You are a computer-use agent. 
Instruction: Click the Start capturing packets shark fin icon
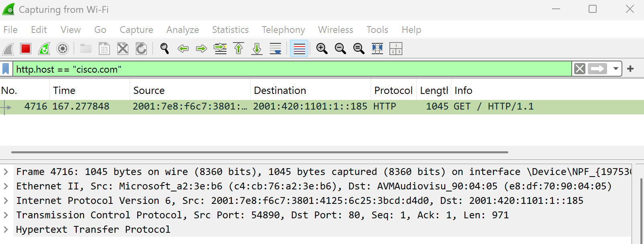pyautogui.click(x=8, y=49)
